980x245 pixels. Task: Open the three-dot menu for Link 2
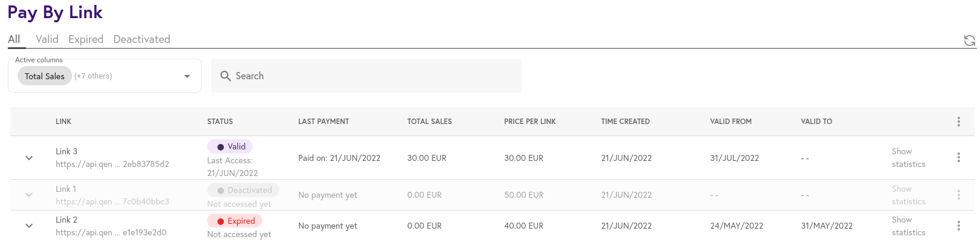[x=958, y=226]
